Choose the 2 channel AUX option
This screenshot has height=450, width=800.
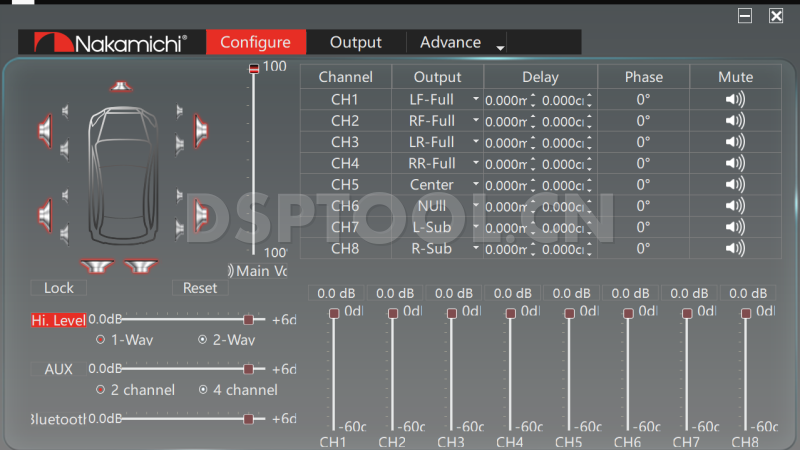pos(100,390)
